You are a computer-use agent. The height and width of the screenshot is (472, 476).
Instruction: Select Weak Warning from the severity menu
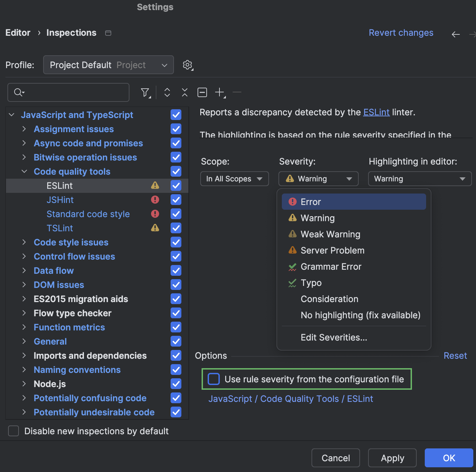330,234
